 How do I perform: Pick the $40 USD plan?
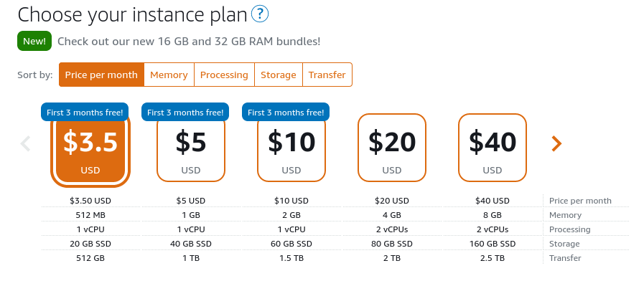pyautogui.click(x=493, y=148)
